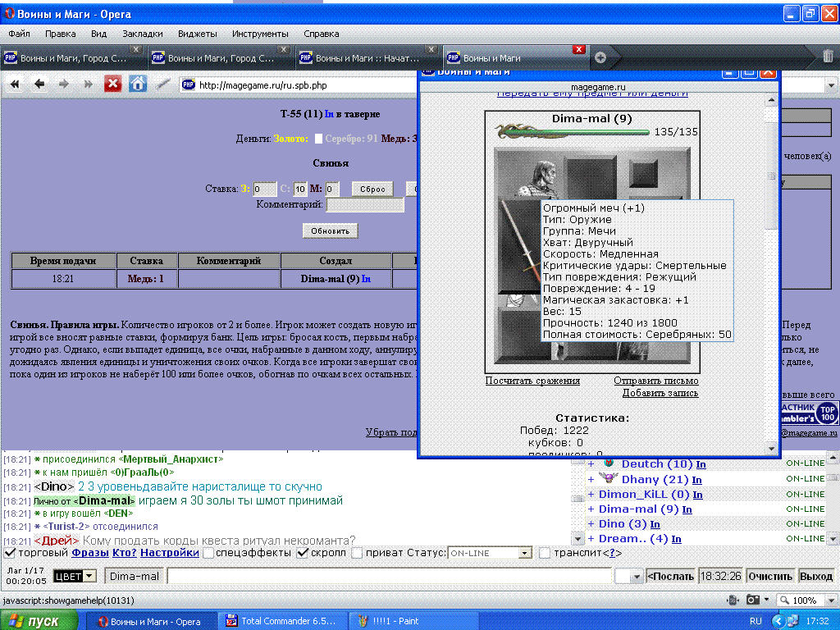Open the Настройки chat link
The height and width of the screenshot is (630, 840).
pos(170,553)
